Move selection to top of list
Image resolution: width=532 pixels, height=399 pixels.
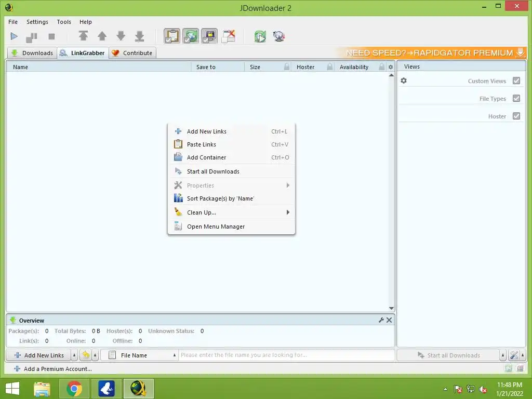(x=84, y=36)
